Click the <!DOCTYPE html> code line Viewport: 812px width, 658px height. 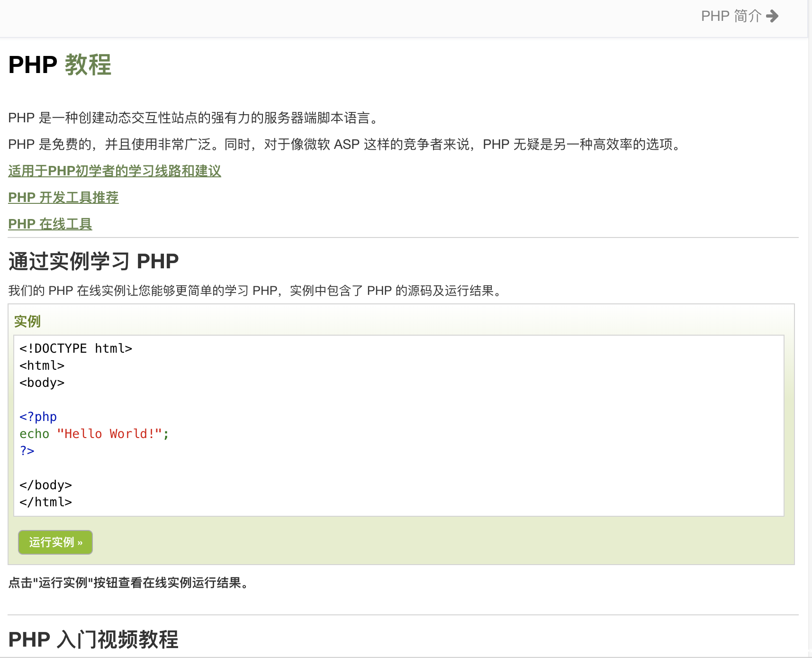tap(76, 348)
